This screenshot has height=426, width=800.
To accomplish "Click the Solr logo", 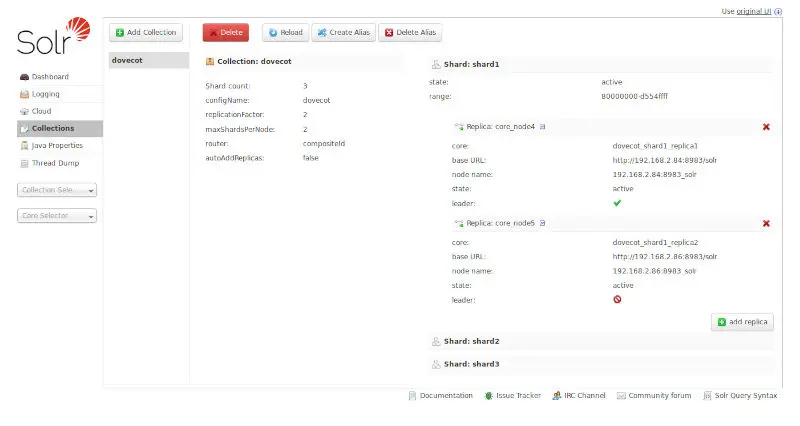I will tap(54, 36).
